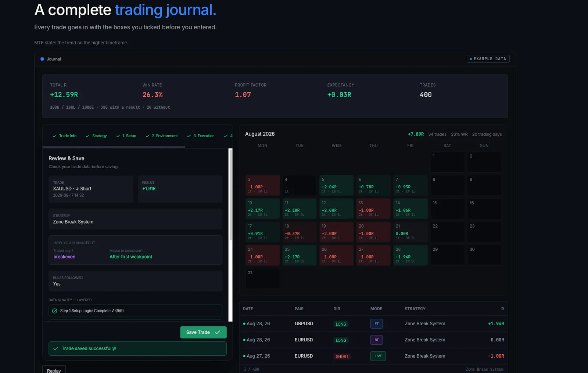Click After first weakpoint value
Image resolution: width=588 pixels, height=373 pixels.
[131, 257]
